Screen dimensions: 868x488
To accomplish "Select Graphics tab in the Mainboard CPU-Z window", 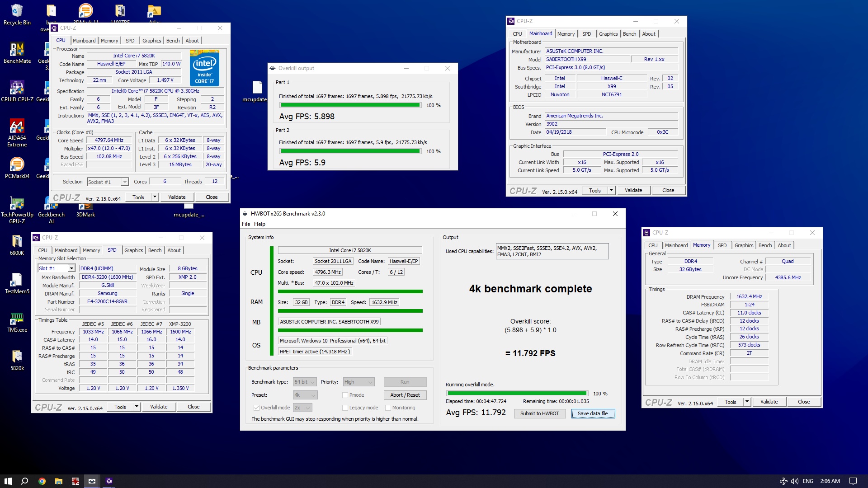I will (608, 34).
